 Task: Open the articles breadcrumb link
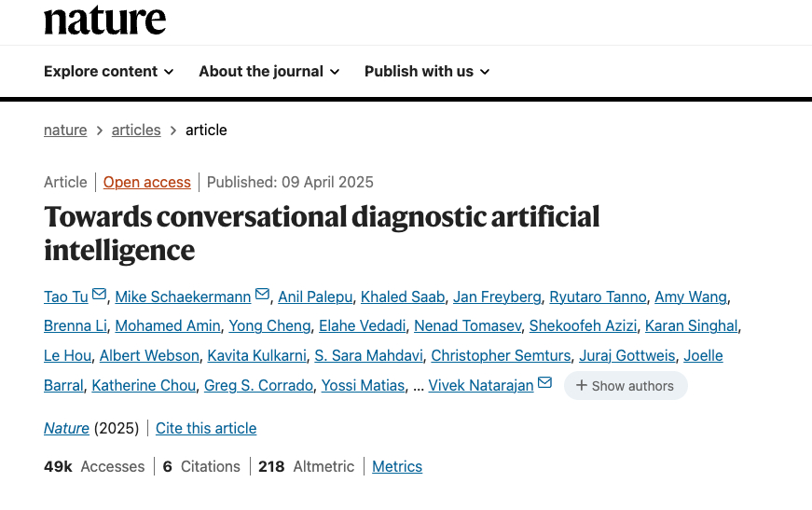point(136,130)
